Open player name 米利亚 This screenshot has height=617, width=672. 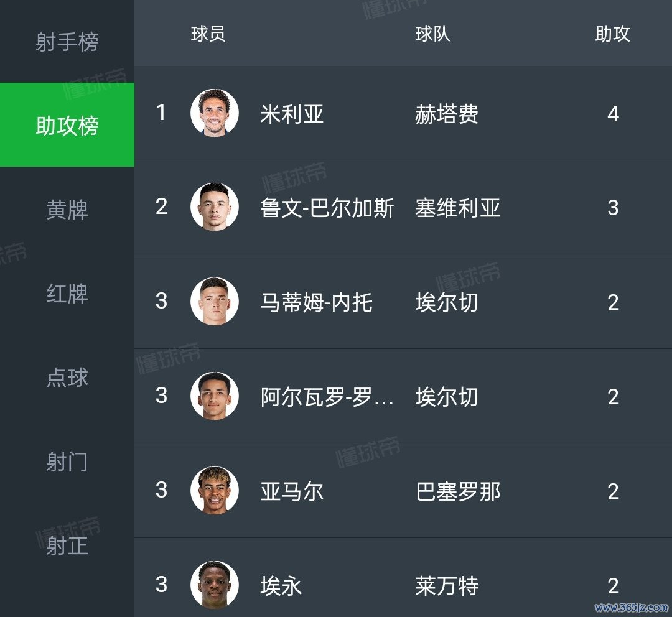point(292,114)
